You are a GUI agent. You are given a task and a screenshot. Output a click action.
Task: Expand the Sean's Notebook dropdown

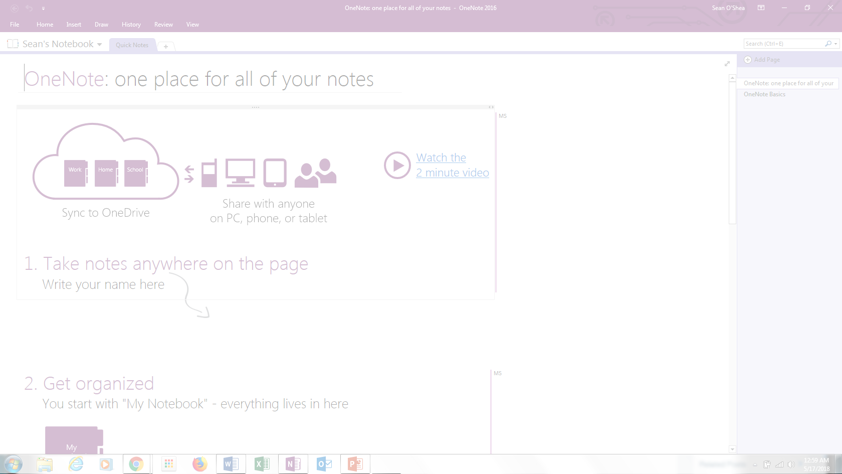click(99, 45)
